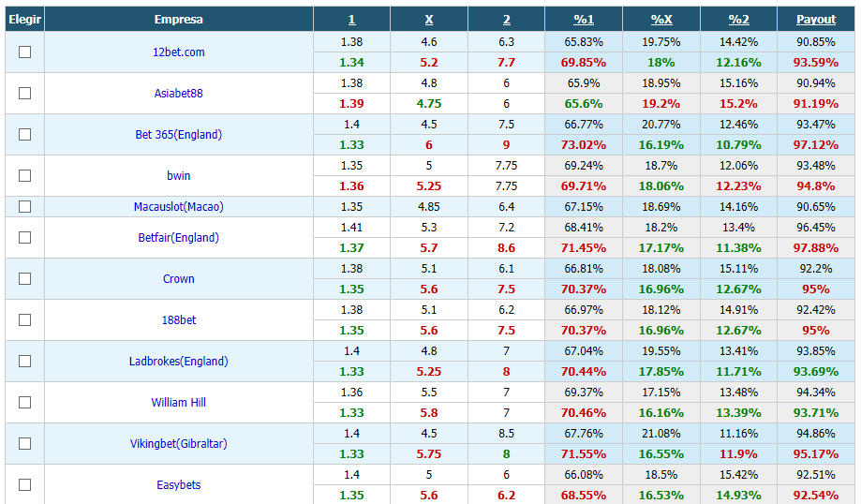Viewport: 861px width, 504px height.
Task: Click William Hill draw odds 5.8
Action: click(x=429, y=413)
